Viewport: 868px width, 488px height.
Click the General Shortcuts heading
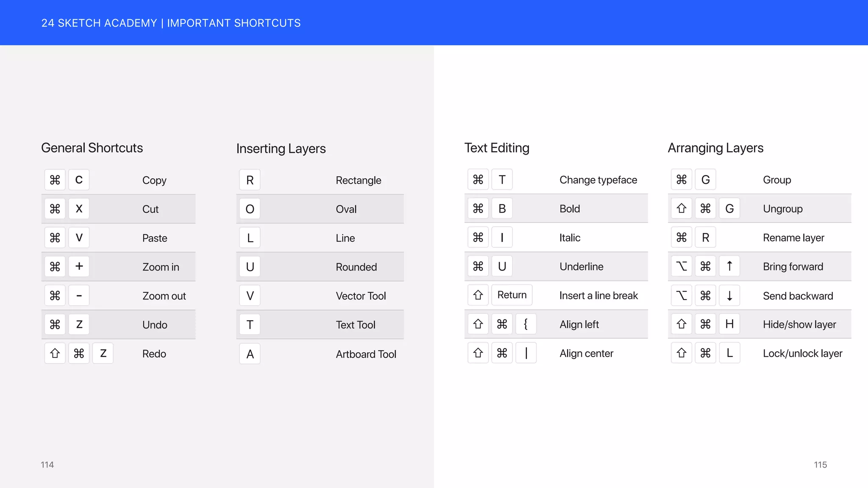[x=92, y=148]
